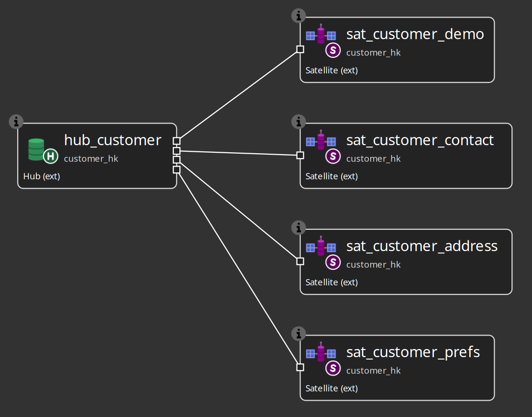Click the satellite icon on sat_customer_address
The height and width of the screenshot is (417, 532).
(x=321, y=246)
